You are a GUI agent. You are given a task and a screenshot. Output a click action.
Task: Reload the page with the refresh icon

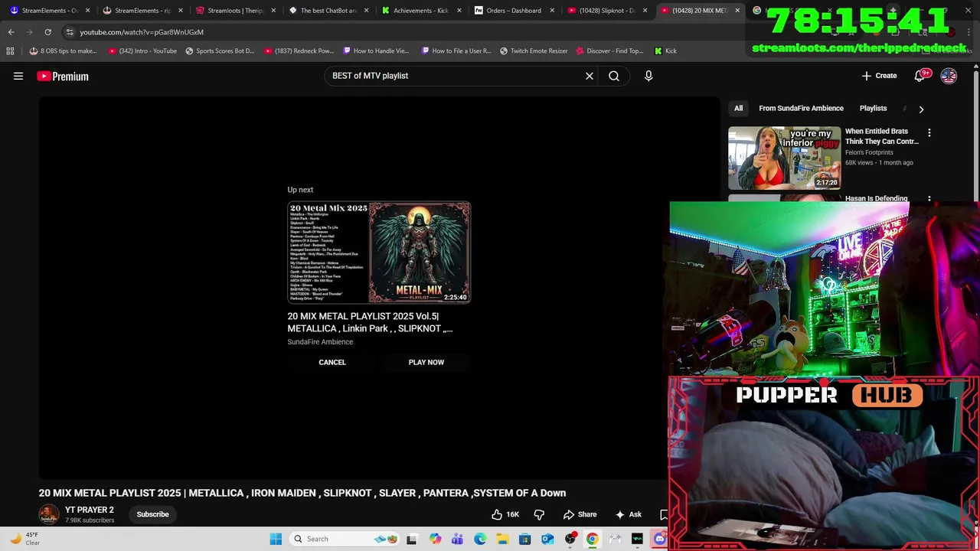(47, 32)
